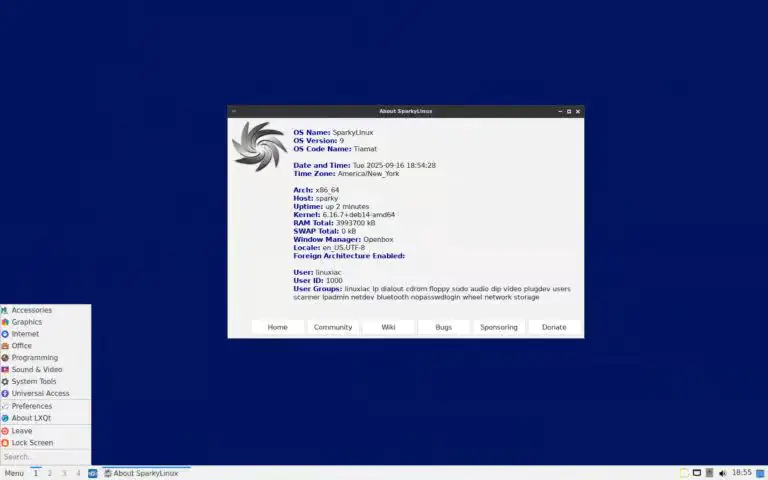Click Lock Screen in the menu
768x480 pixels.
[x=32, y=443]
